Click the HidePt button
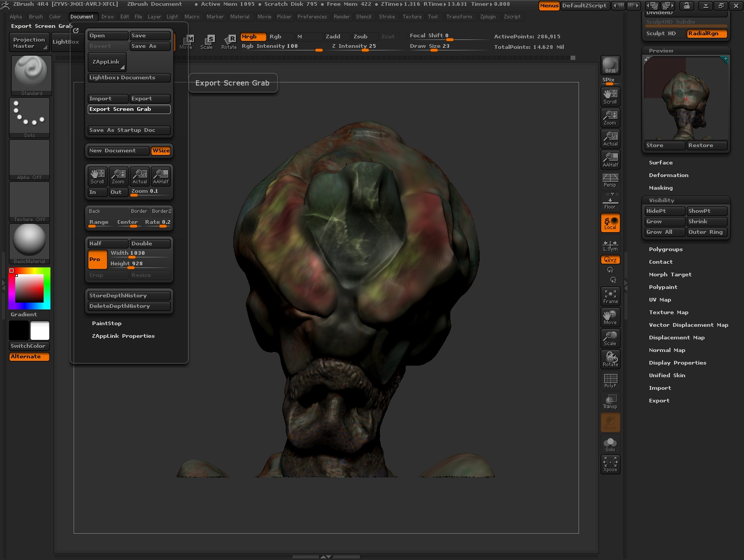The image size is (744, 560). point(665,211)
